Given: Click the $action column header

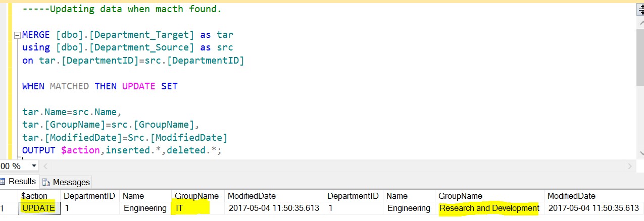Looking at the screenshot, I should pos(34,196).
